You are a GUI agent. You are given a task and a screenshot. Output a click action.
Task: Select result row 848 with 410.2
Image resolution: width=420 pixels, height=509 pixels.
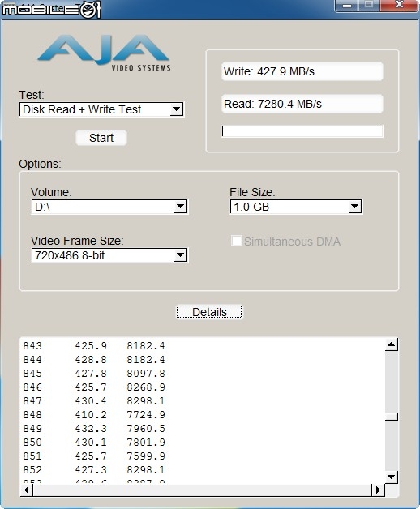(94, 415)
